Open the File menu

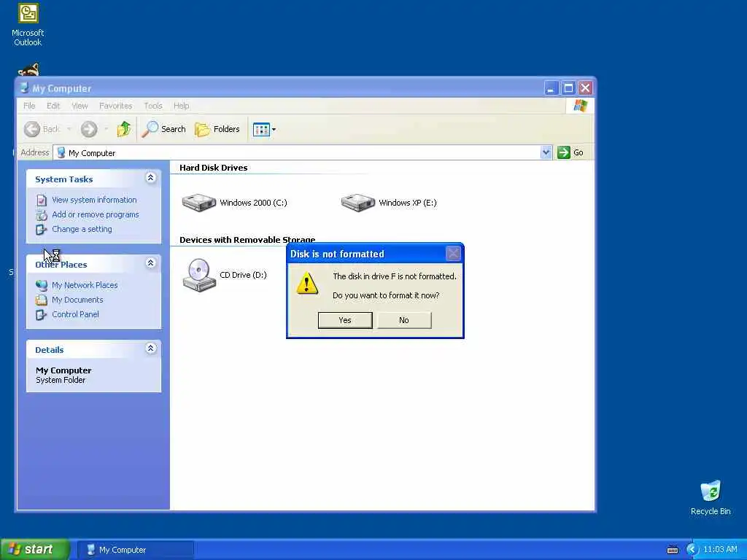click(x=29, y=106)
